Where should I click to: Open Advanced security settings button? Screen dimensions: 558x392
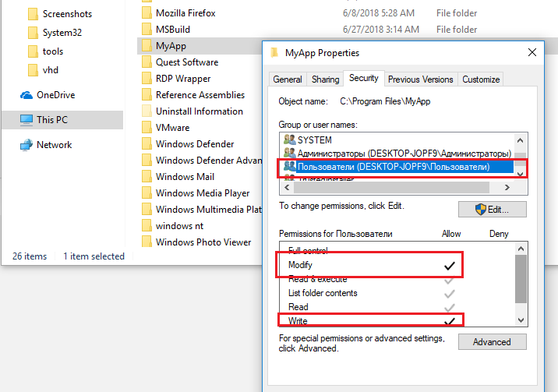coord(492,341)
